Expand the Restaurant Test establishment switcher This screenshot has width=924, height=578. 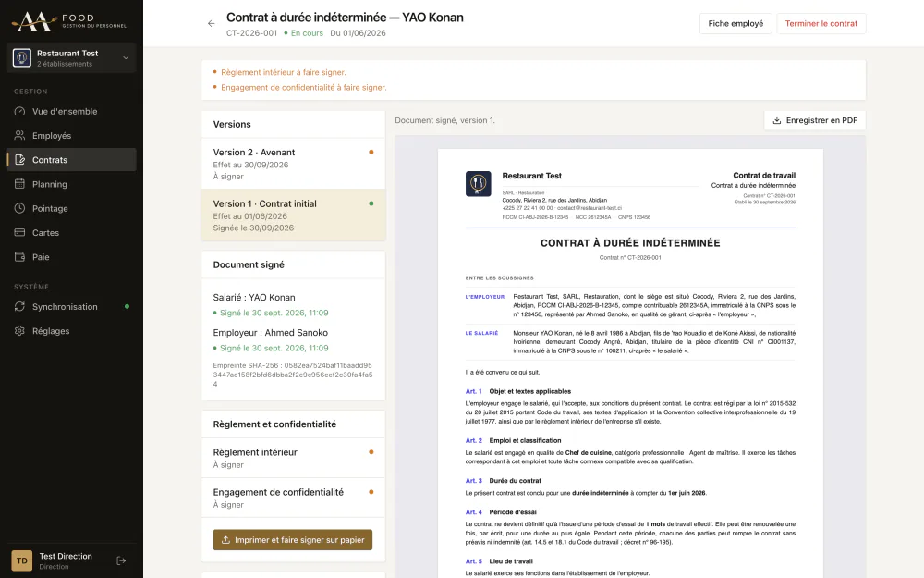[x=72, y=57]
